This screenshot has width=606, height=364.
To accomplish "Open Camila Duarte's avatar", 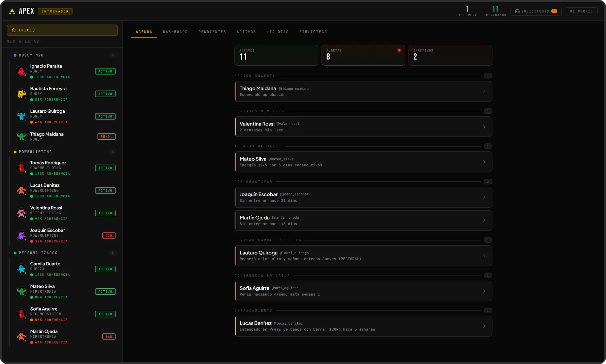I will pos(21,269).
